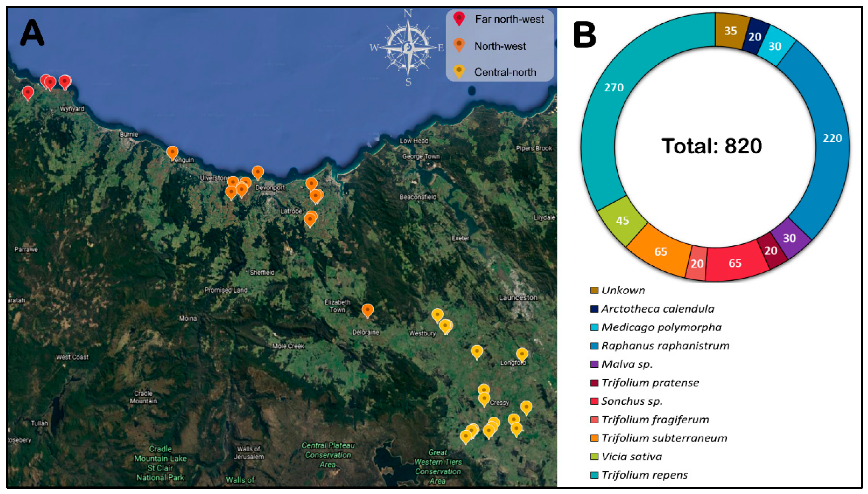Click the Trifolium pratense legend swatch

[594, 383]
